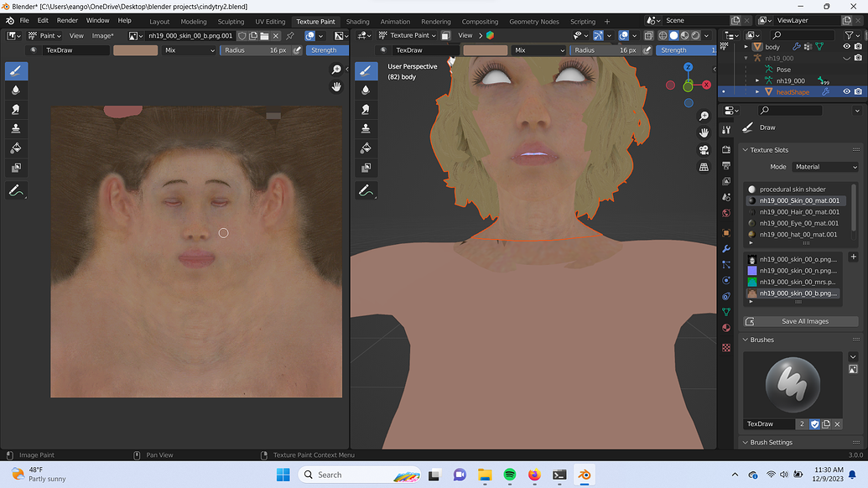868x488 pixels.
Task: Select the Fill bucket tool in image editor
Action: 16,148
